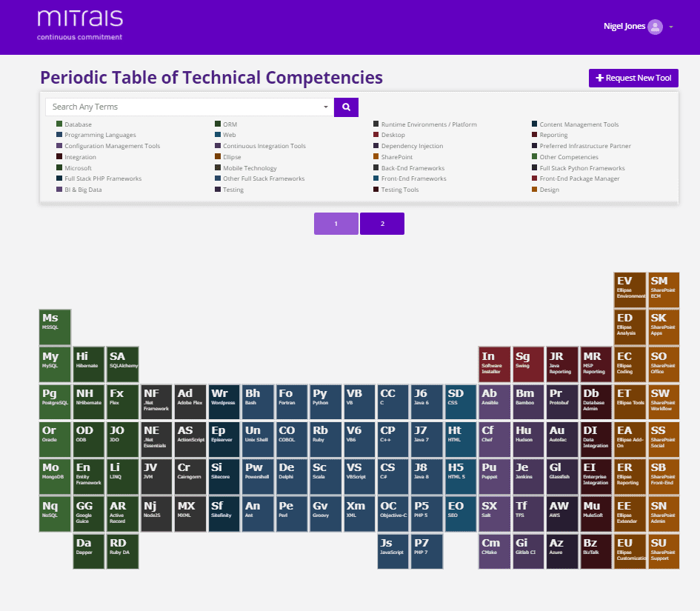Image resolution: width=700 pixels, height=611 pixels.
Task: Select the Python tile
Action: pyautogui.click(x=324, y=401)
